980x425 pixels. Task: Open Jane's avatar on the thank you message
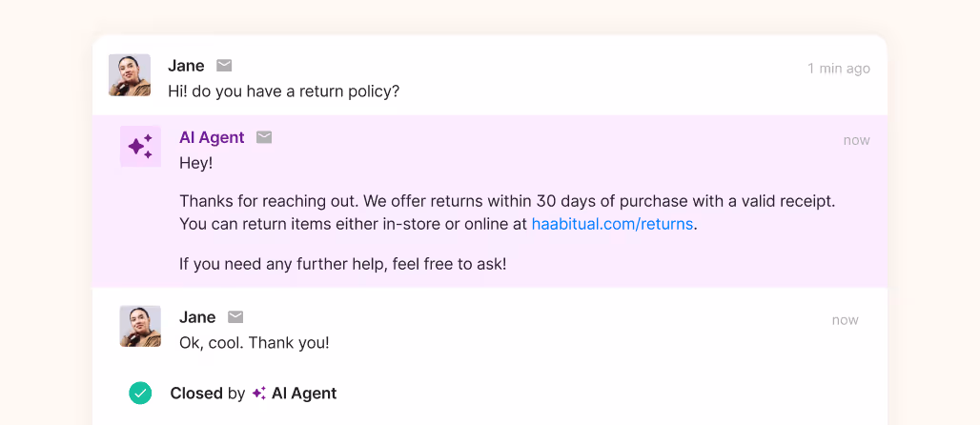click(140, 326)
